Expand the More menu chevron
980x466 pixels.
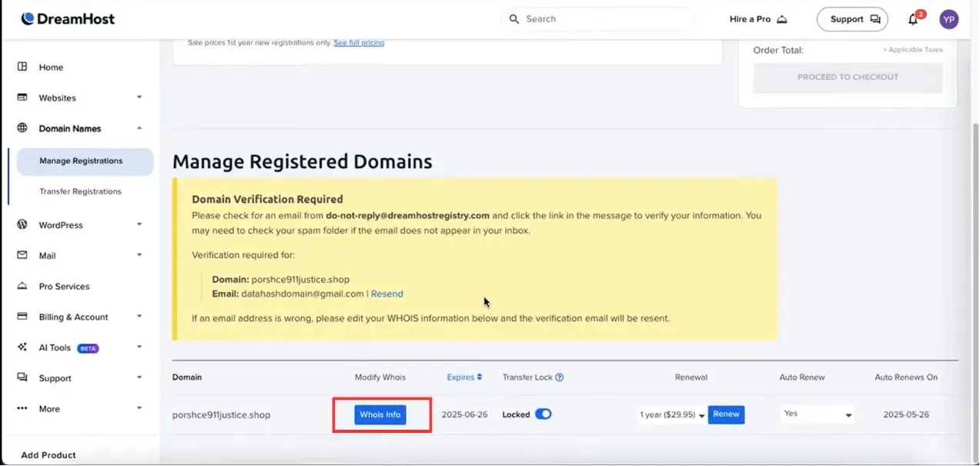click(139, 409)
